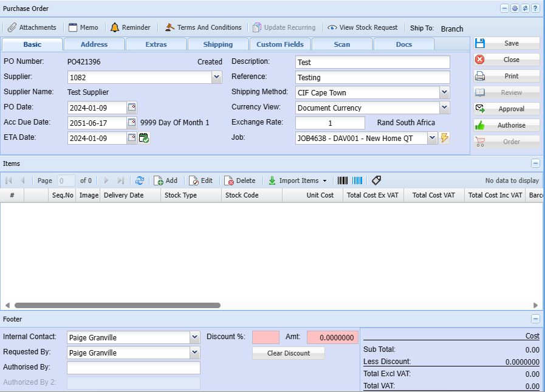Open View Stock Request

(x=362, y=27)
